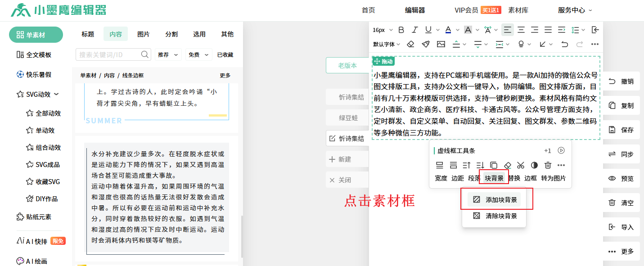Center-align the text

(x=521, y=30)
